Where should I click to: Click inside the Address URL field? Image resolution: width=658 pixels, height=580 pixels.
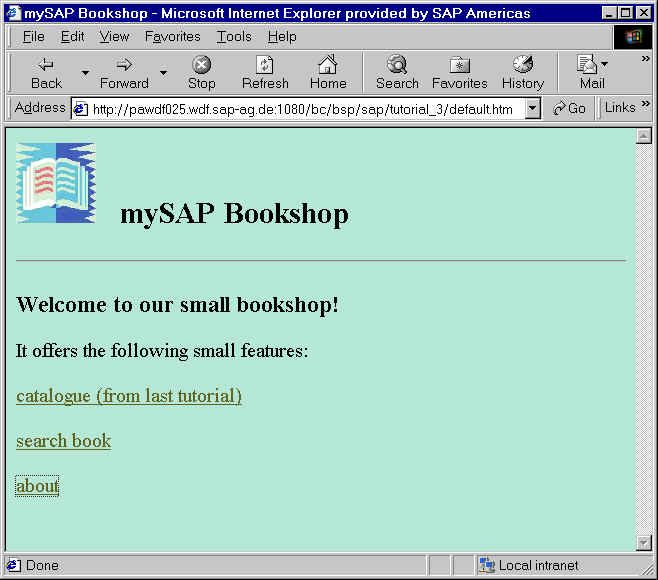coord(300,108)
